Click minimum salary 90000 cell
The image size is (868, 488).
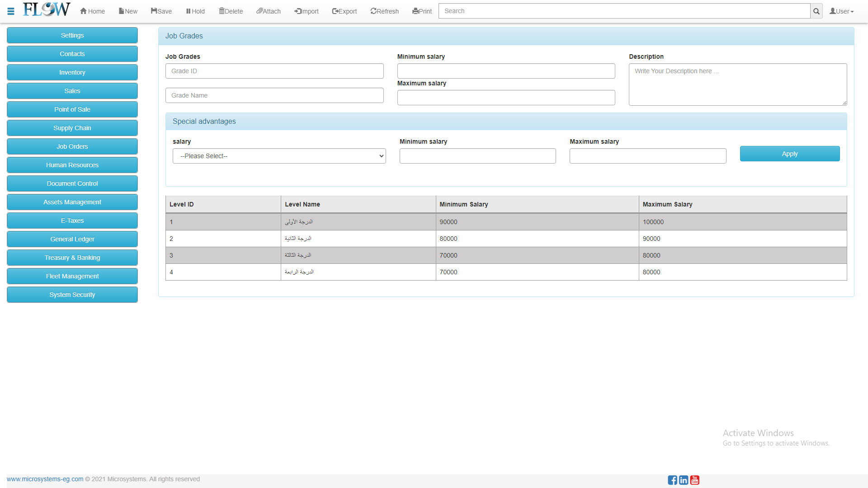pyautogui.click(x=538, y=222)
